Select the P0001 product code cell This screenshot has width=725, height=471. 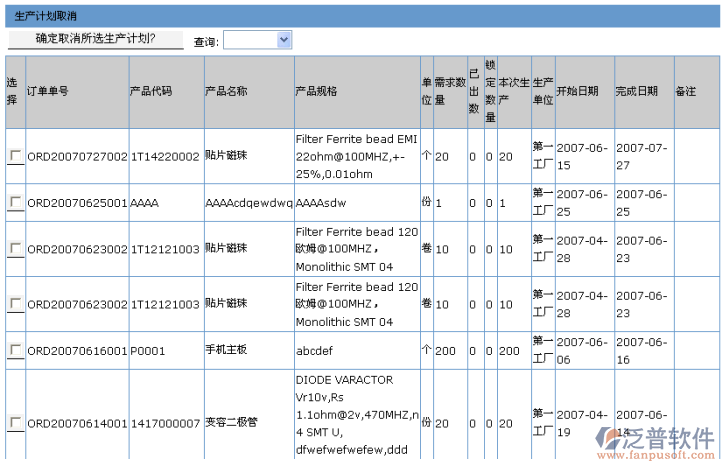[x=145, y=351]
